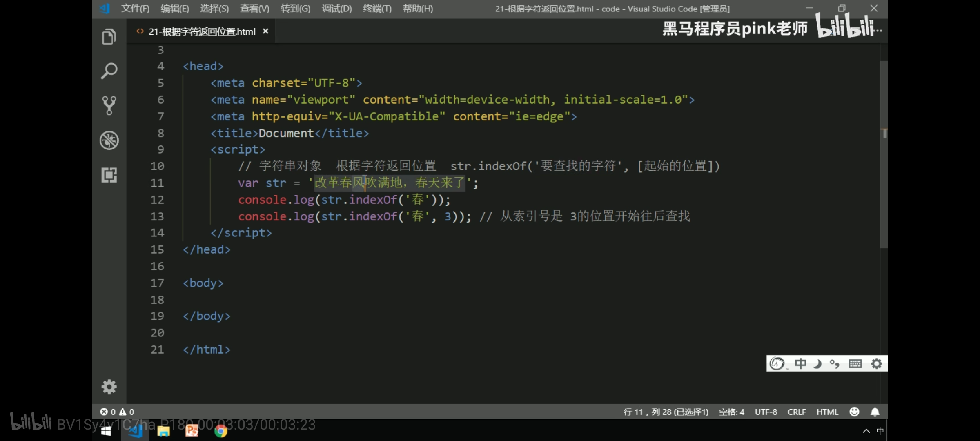Viewport: 980px width, 441px height.
Task: Click the 空格: 4 indentation button
Action: coord(731,412)
